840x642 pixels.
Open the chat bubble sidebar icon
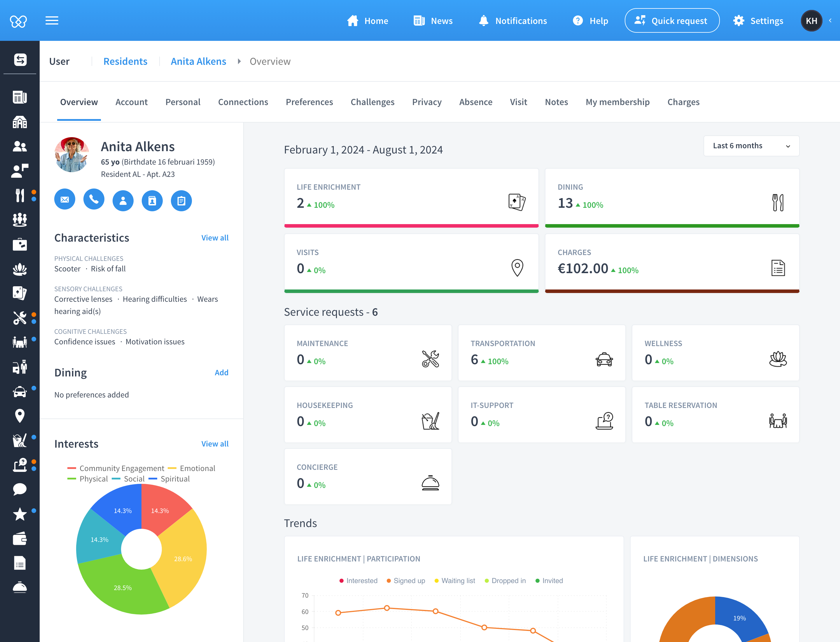[20, 489]
